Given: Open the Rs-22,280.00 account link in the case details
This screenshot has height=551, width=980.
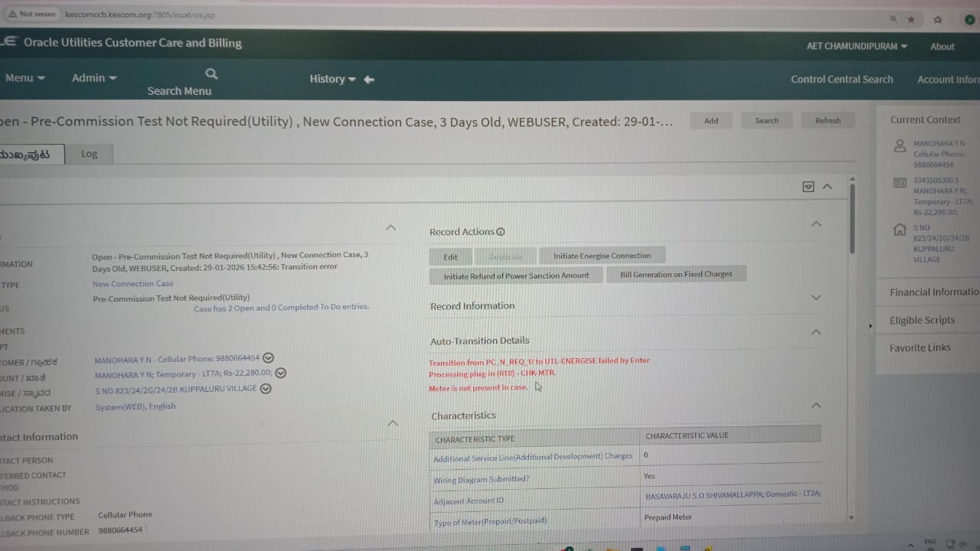Looking at the screenshot, I should coord(184,373).
